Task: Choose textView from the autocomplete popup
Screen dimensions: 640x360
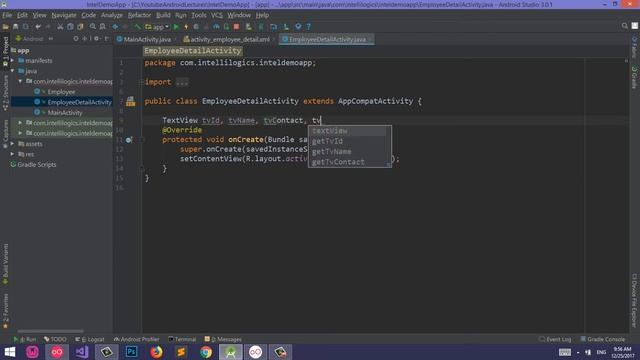Action: click(x=349, y=131)
